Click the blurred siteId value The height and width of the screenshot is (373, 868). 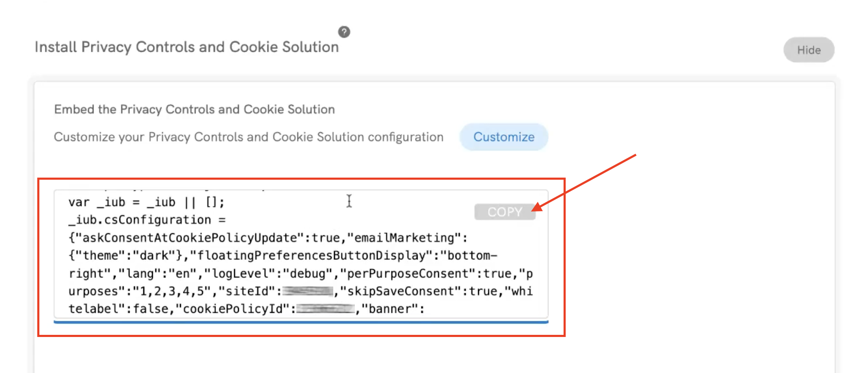click(308, 291)
